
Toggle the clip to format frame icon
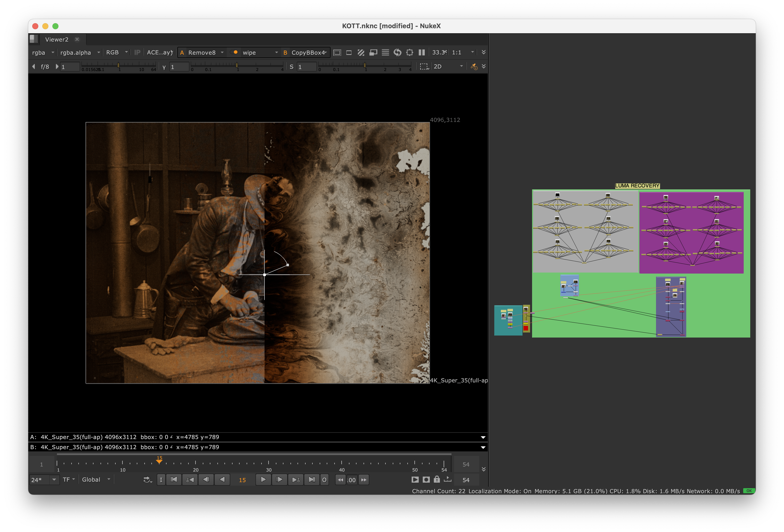tap(337, 53)
